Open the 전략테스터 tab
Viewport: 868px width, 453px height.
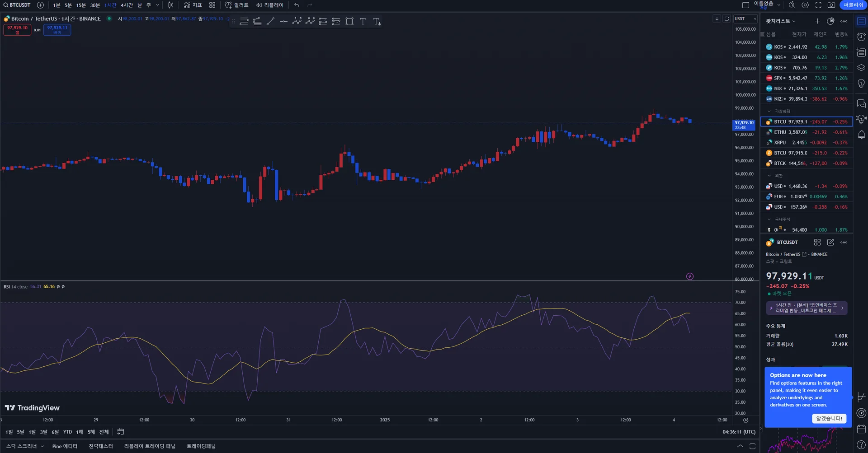(101, 446)
